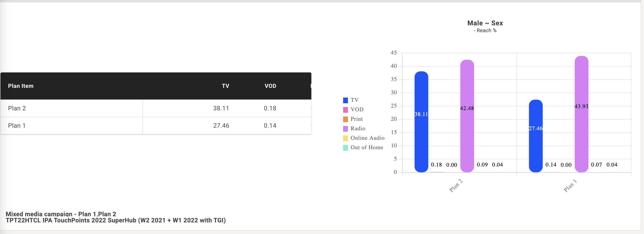This screenshot has width=644, height=234.
Task: Toggle the Online Audio legend label
Action: click(367, 138)
